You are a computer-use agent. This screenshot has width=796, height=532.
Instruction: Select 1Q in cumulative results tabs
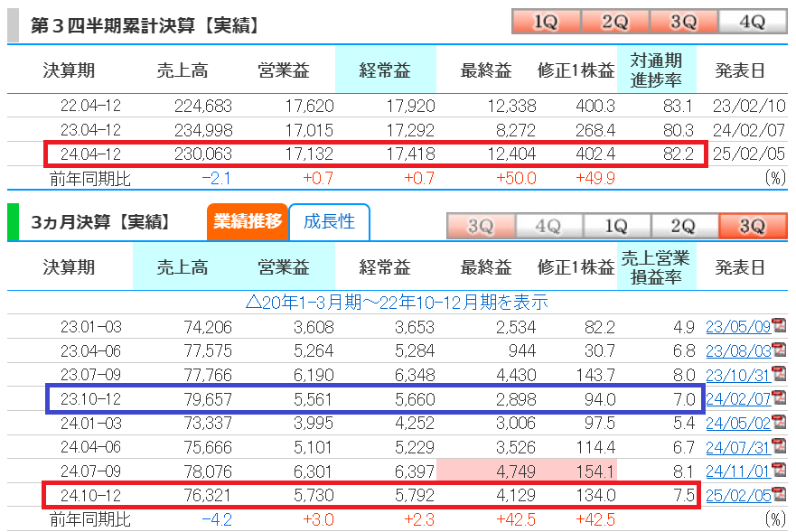pos(547,22)
